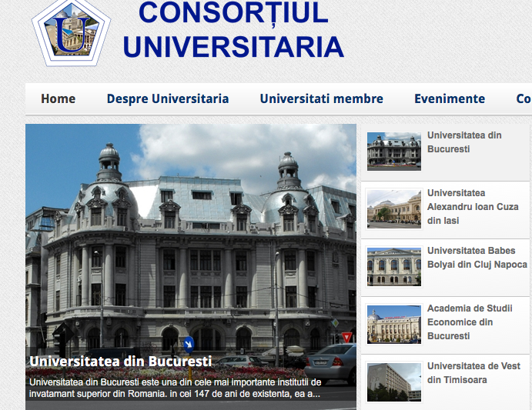
Task: Open the Despre Universitaria menu
Action: 168,98
